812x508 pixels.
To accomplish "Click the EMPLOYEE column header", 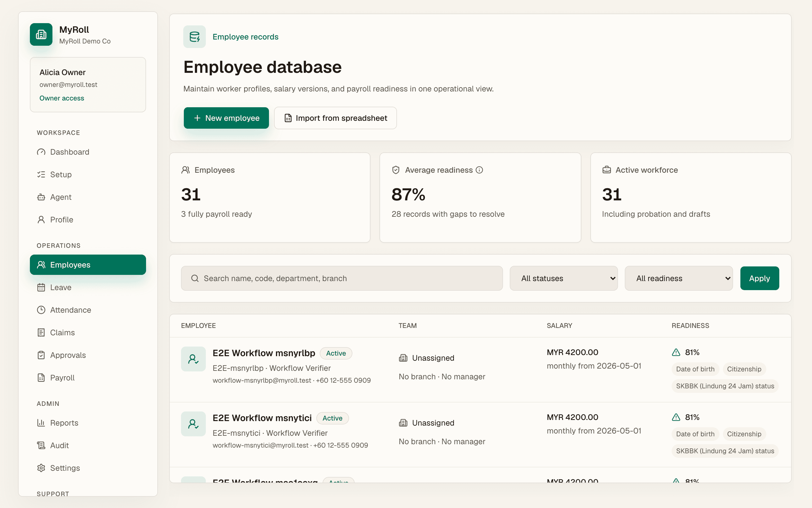I will pyautogui.click(x=198, y=326).
